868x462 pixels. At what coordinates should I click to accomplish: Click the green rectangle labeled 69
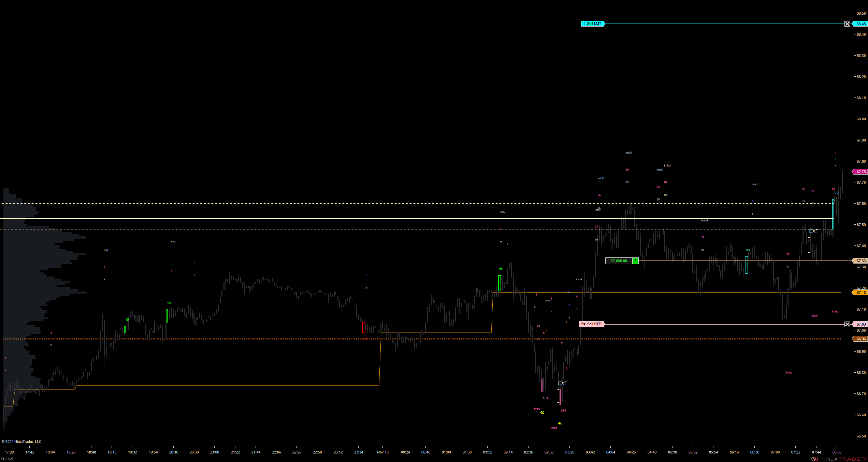coord(500,283)
